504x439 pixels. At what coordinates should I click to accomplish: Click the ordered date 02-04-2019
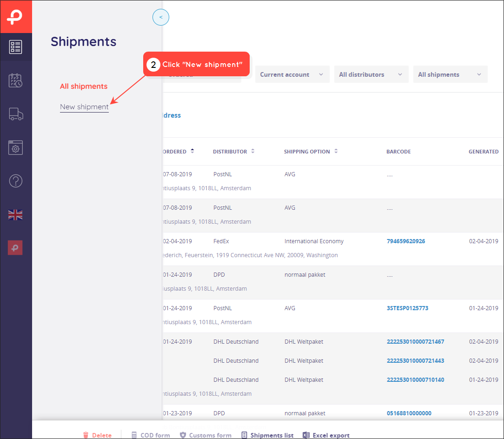tap(178, 241)
